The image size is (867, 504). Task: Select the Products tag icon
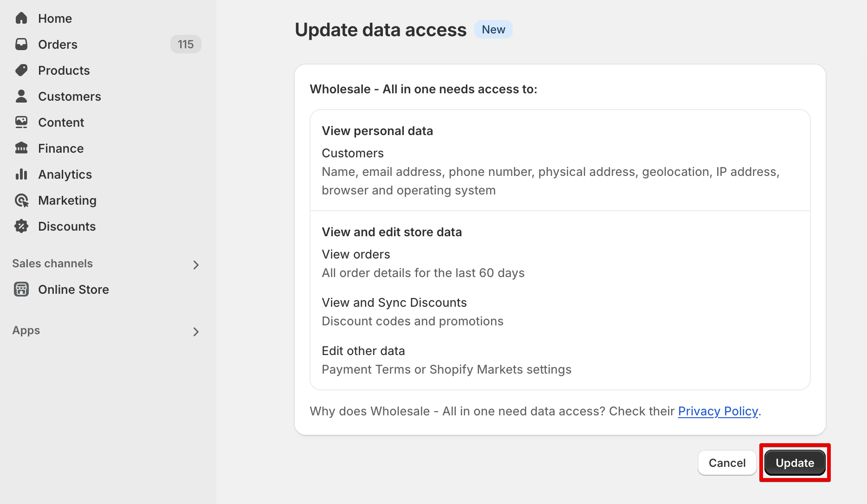pos(21,70)
